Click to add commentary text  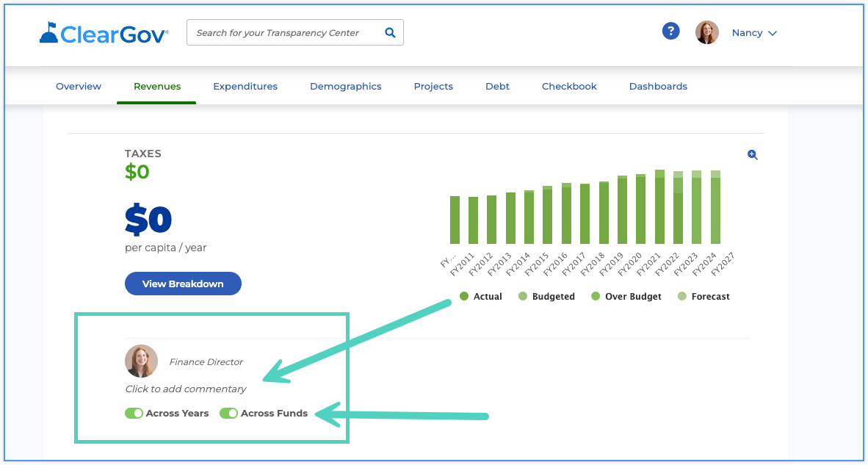click(186, 389)
